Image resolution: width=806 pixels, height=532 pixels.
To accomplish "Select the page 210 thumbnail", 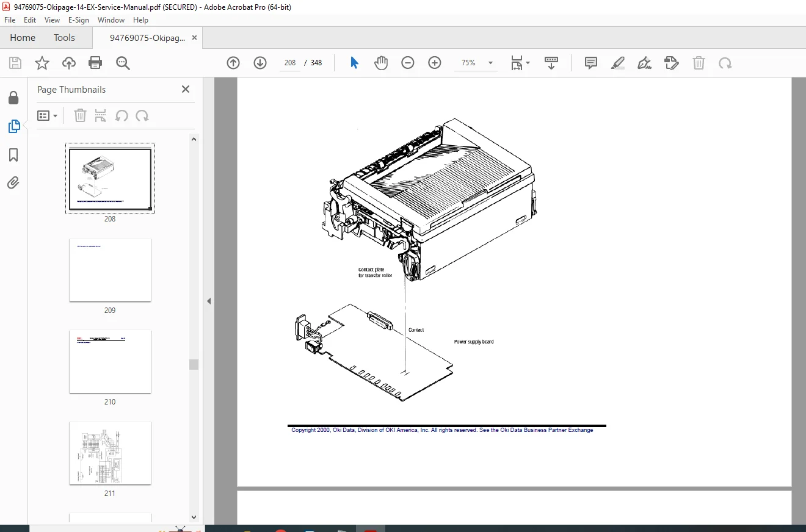I will point(110,362).
